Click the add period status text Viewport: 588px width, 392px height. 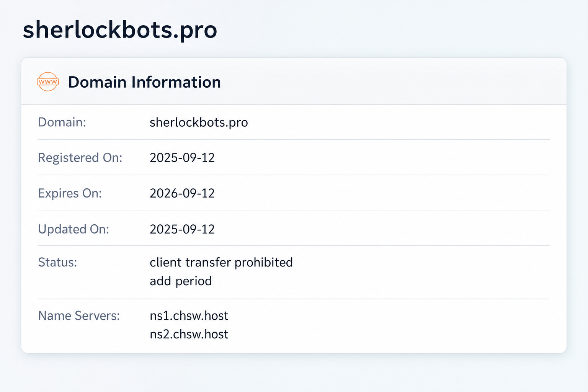click(181, 281)
